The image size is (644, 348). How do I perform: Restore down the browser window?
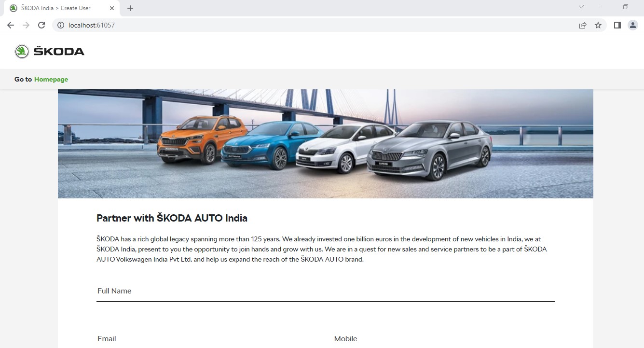tap(626, 7)
